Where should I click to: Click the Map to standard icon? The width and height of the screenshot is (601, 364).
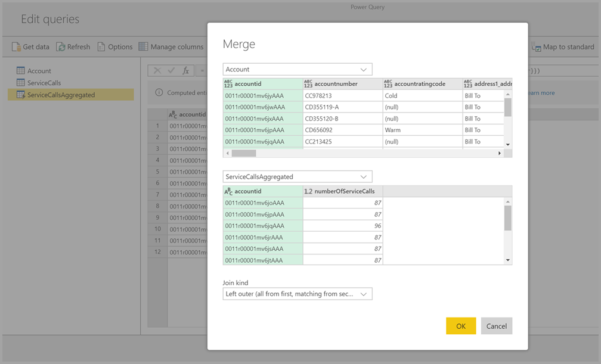click(535, 46)
